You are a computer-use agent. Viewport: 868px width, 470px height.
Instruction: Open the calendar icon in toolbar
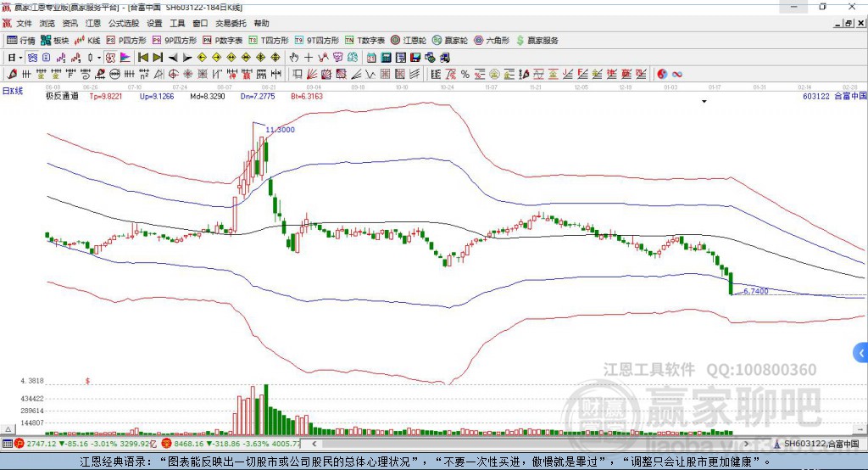[371, 58]
